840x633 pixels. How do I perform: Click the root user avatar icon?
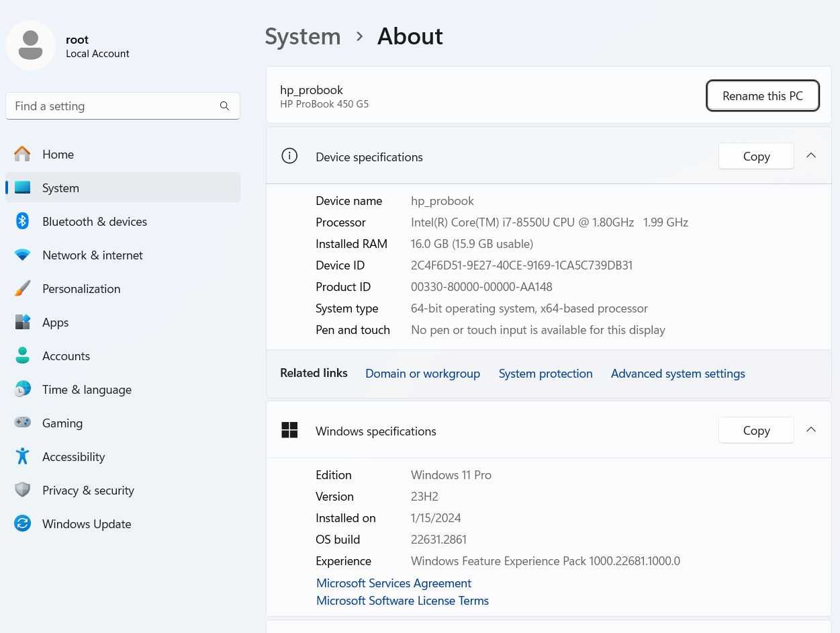coord(30,45)
